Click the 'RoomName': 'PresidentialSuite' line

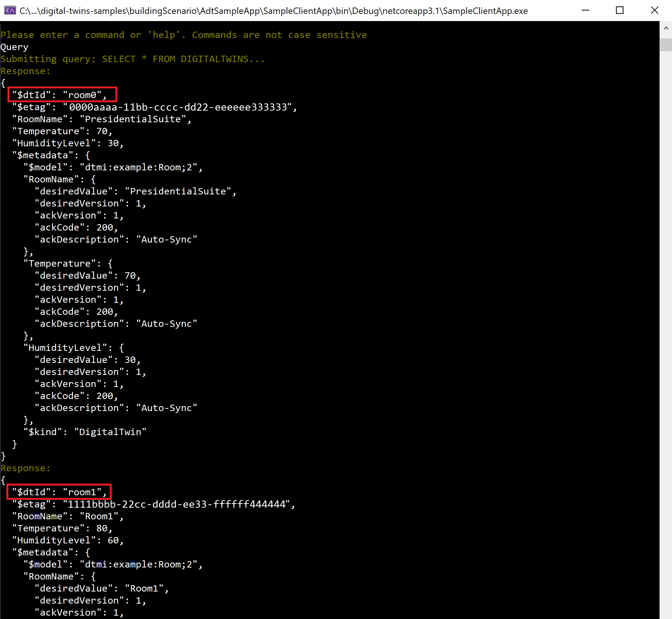point(102,119)
